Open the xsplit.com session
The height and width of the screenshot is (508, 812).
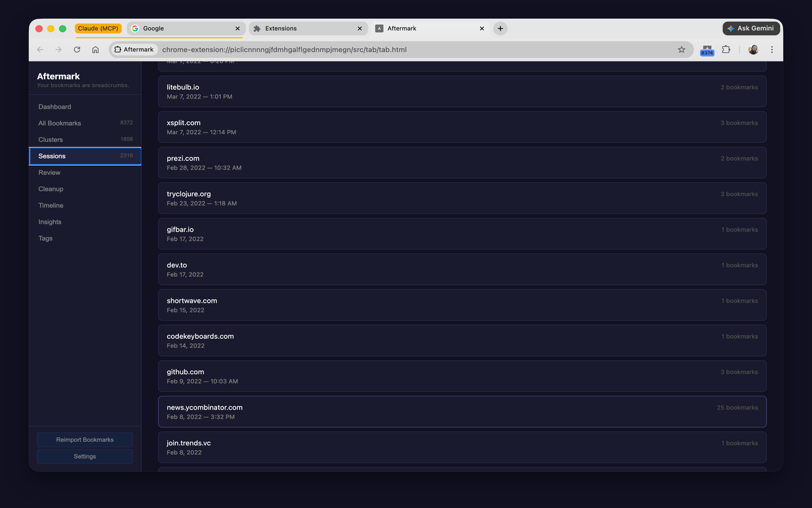(462, 127)
